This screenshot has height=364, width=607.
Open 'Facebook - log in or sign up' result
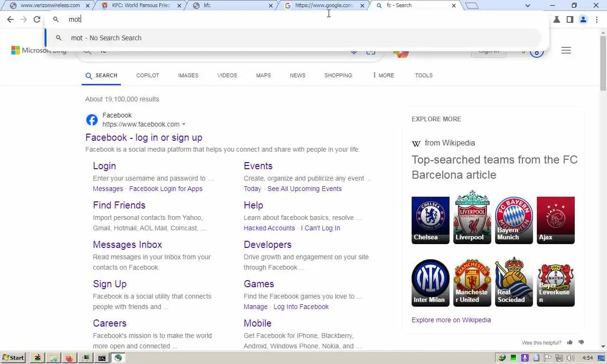pyautogui.click(x=144, y=137)
